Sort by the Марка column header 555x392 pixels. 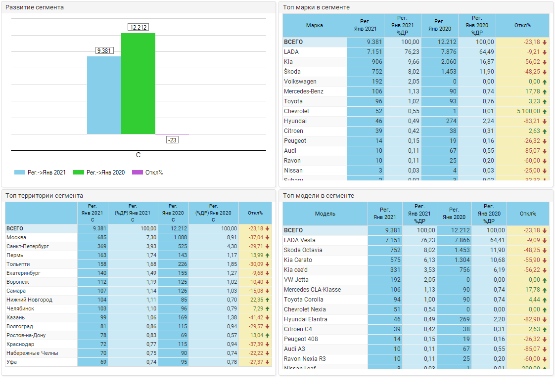[x=315, y=25]
